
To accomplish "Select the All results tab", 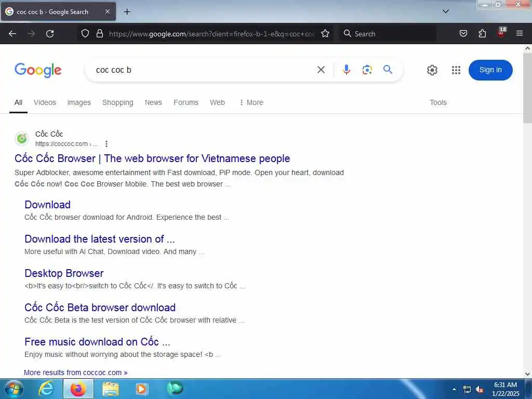I will (x=18, y=102).
